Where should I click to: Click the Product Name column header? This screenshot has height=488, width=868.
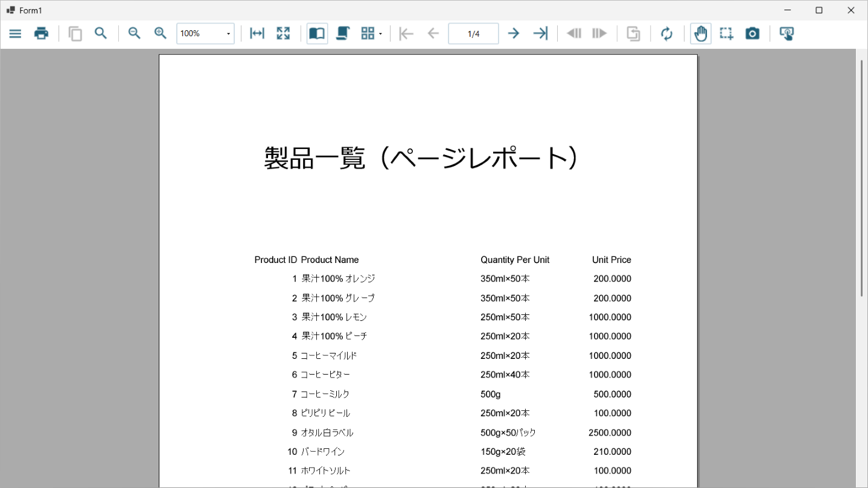330,260
